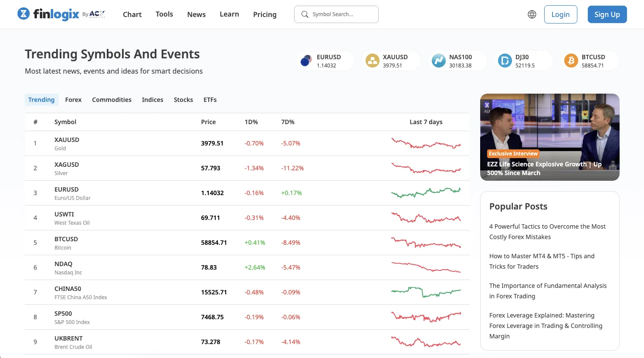Click the 1D% column header
Screen dimensions: 644x358
point(251,122)
